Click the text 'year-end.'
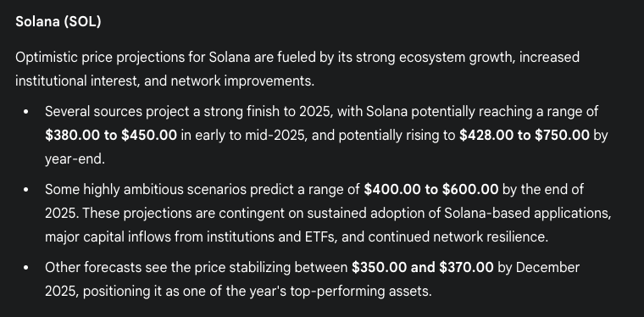 [x=75, y=158]
